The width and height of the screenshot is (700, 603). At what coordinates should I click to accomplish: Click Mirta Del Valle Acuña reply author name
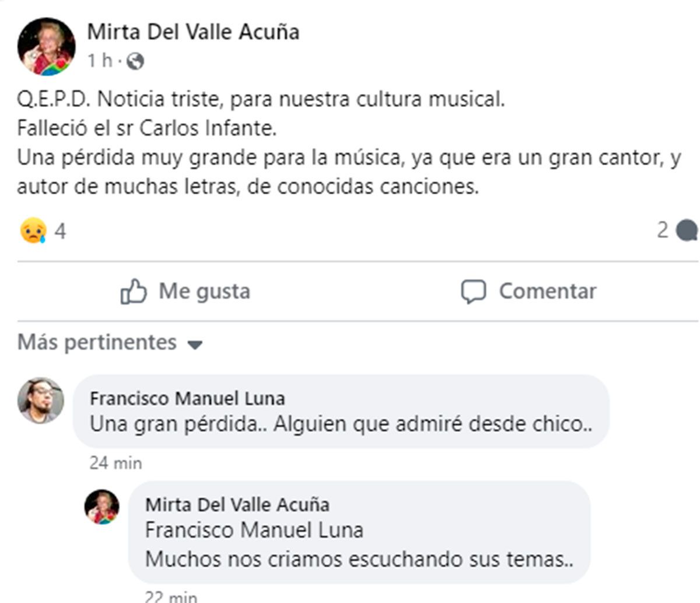(x=237, y=504)
